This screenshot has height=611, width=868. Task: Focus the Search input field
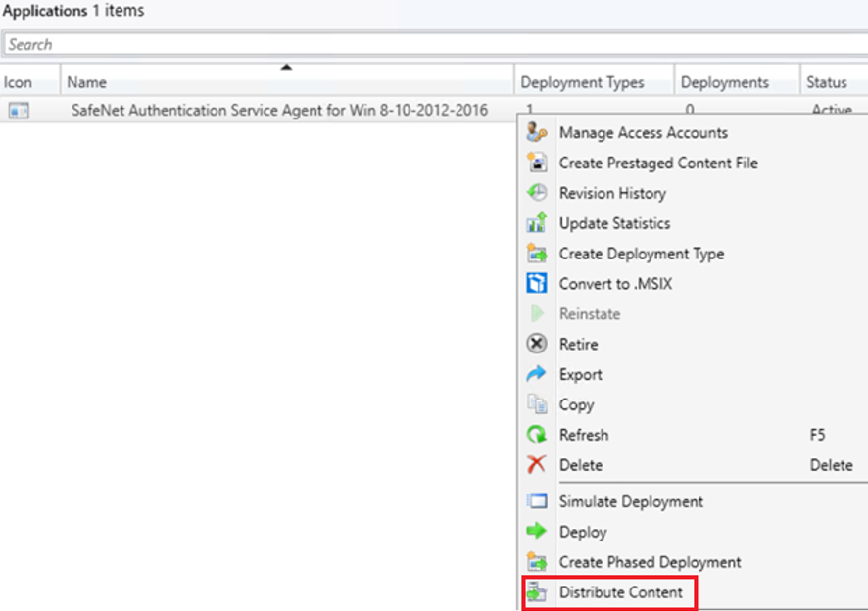(435, 44)
